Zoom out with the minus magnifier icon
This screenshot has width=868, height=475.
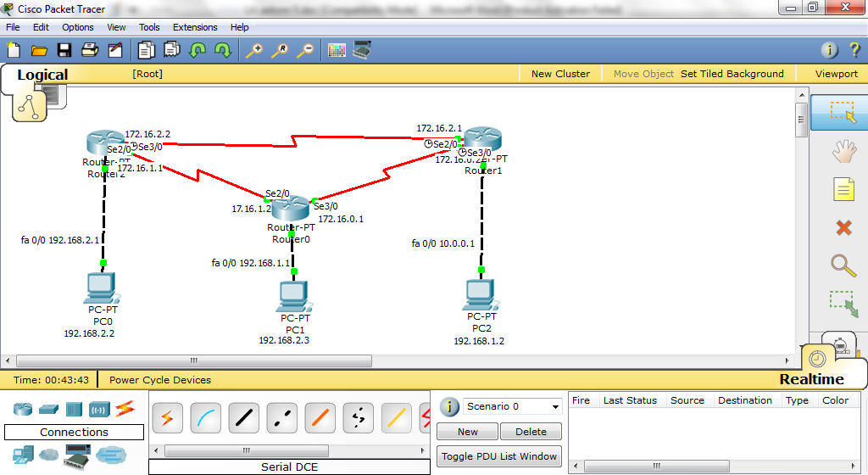click(x=305, y=50)
